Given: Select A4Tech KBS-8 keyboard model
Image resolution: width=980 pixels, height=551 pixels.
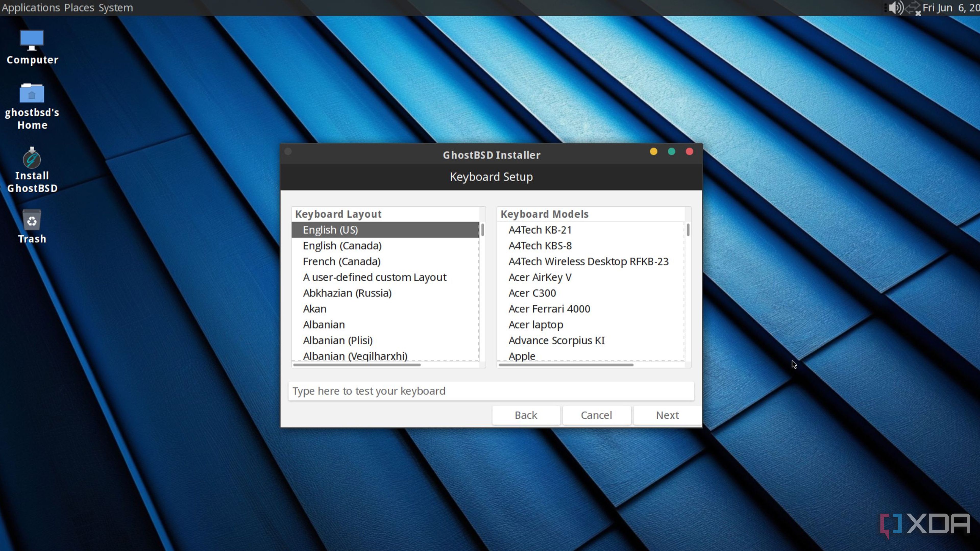Looking at the screenshot, I should pos(591,246).
